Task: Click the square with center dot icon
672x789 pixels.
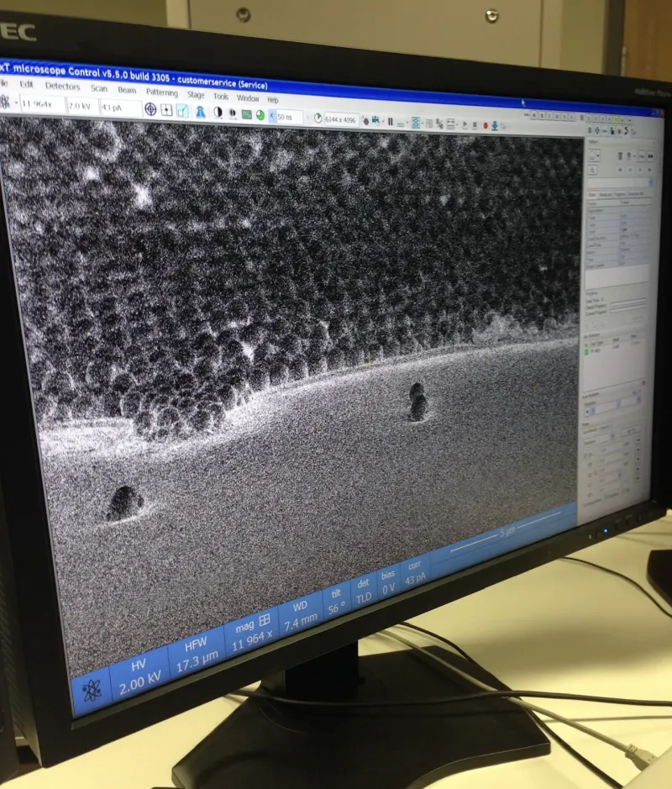Action: tap(166, 110)
